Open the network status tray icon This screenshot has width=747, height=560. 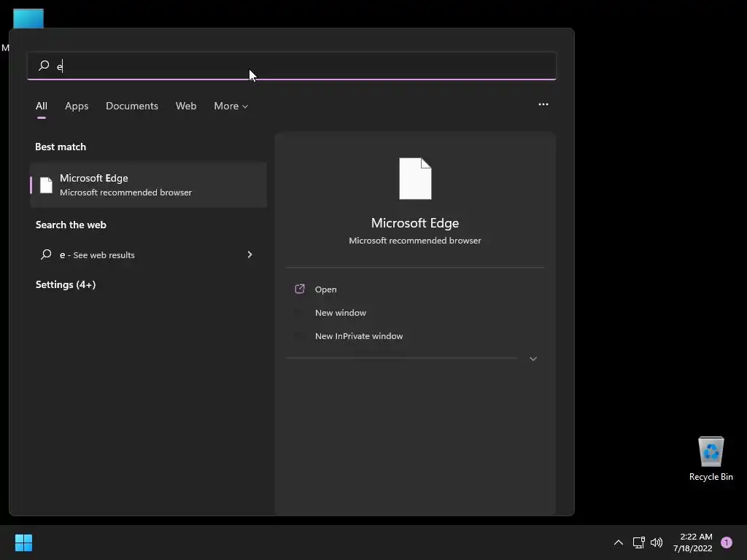click(639, 542)
